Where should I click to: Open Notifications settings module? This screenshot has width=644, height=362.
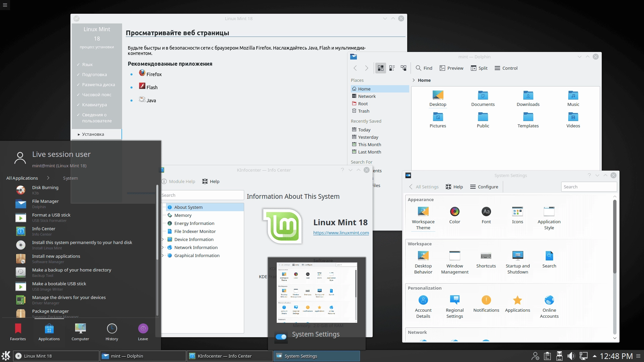[x=486, y=304]
